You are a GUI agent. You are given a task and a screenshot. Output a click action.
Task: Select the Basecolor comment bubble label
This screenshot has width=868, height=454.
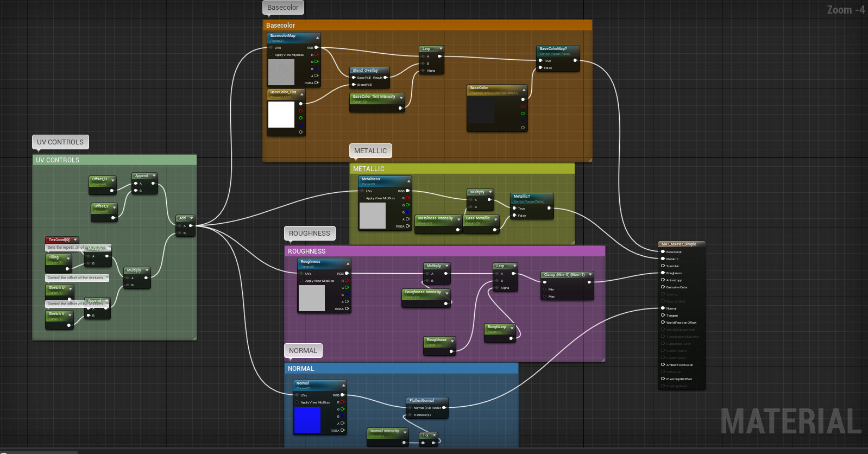(282, 8)
